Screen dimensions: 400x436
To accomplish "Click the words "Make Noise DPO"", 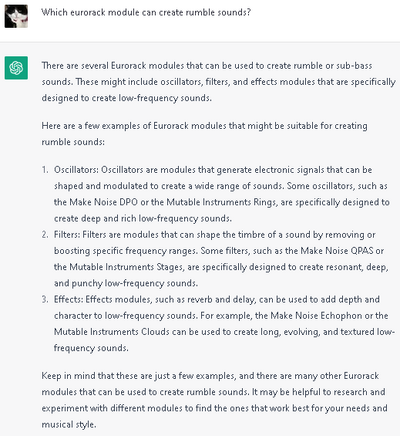I will pos(103,202).
